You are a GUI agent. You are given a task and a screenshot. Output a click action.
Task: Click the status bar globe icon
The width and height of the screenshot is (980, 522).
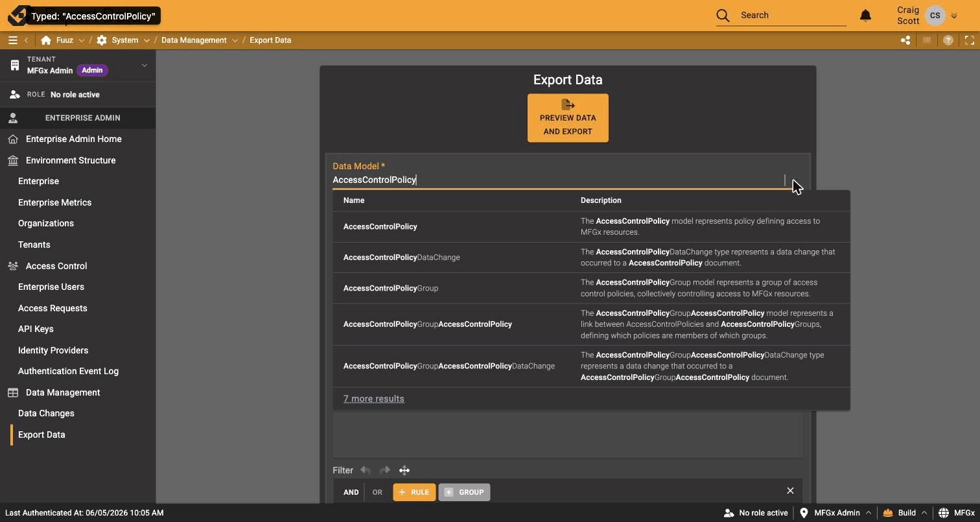(x=944, y=513)
